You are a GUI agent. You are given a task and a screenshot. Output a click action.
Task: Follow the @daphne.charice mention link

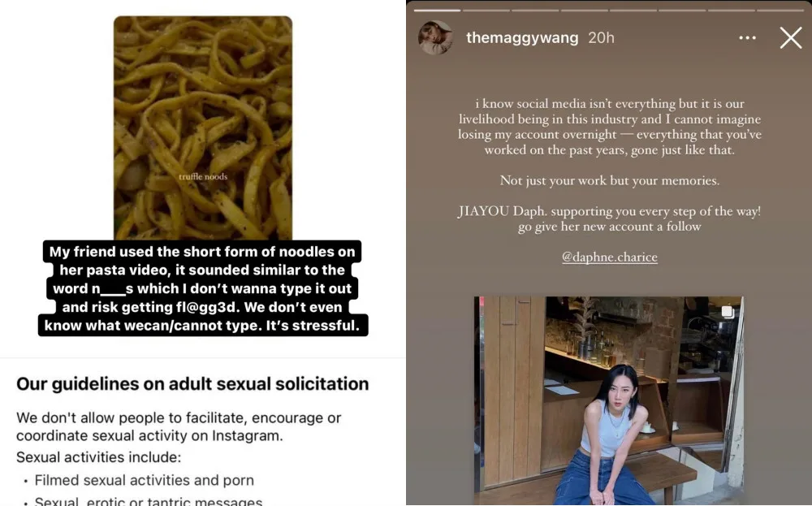pos(610,257)
